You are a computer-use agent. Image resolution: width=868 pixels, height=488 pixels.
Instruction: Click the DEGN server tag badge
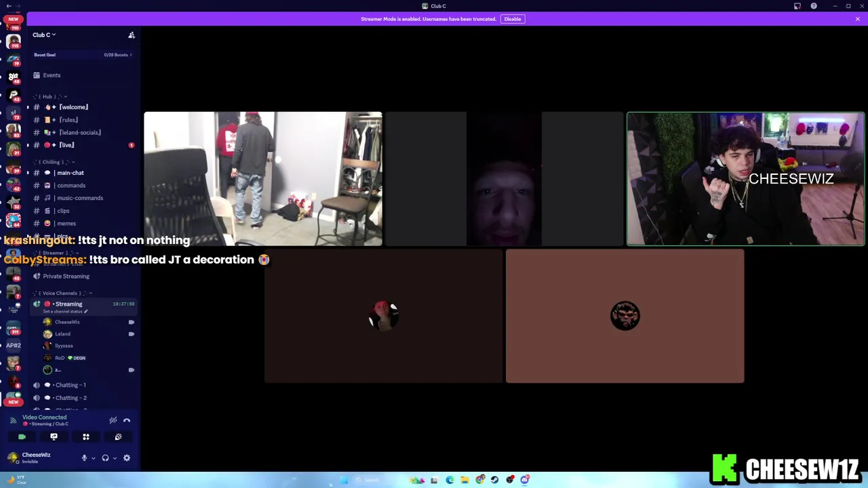77,358
